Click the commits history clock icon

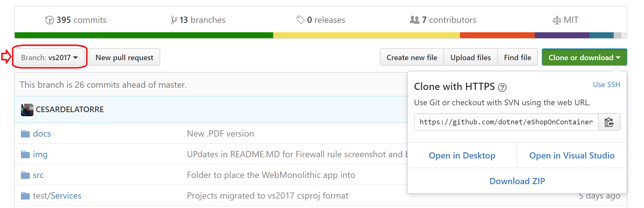click(x=49, y=20)
